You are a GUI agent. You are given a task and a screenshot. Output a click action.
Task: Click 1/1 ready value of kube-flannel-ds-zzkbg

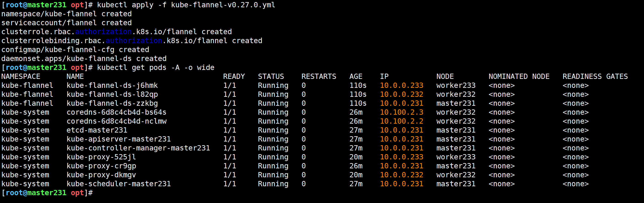(230, 103)
